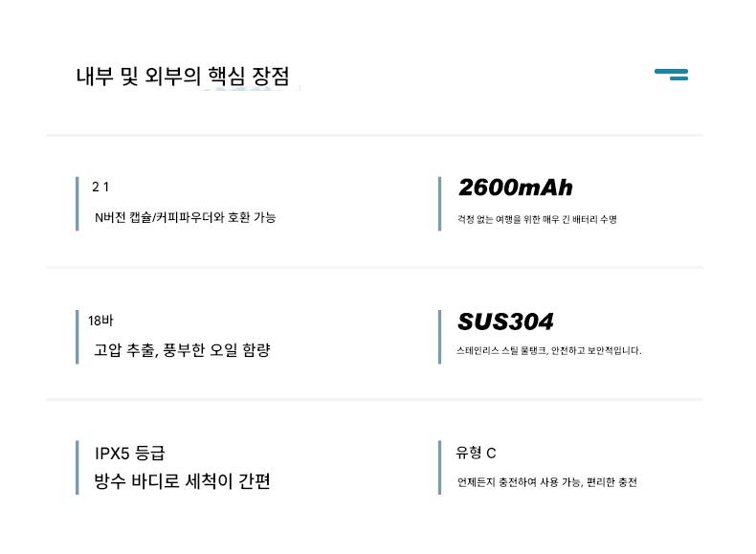This screenshot has height=554, width=756.
Task: Click the 유형 C title
Action: pyautogui.click(x=477, y=453)
